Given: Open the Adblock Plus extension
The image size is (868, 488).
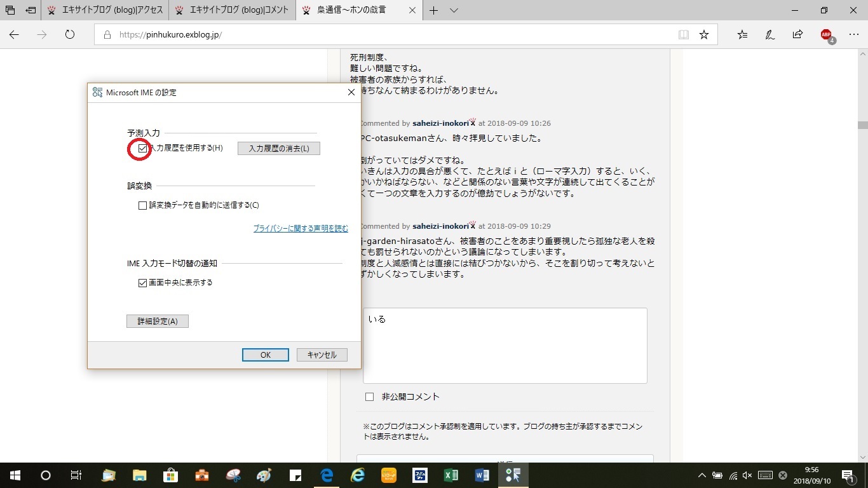Looking at the screenshot, I should pyautogui.click(x=827, y=36).
